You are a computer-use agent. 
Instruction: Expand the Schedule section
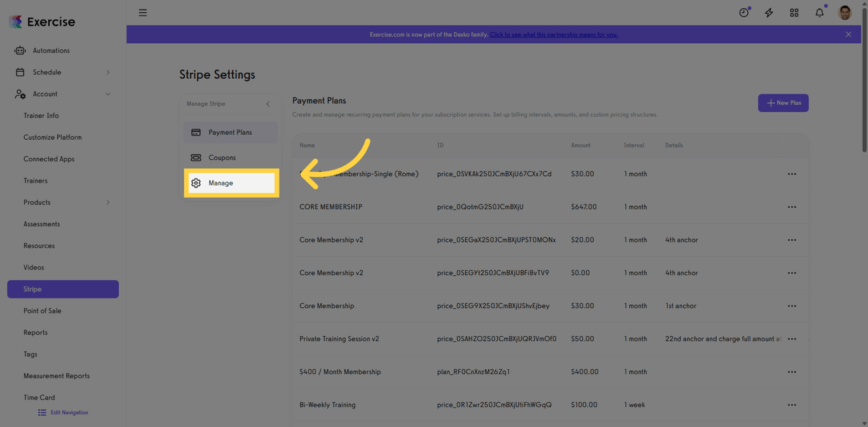click(108, 72)
